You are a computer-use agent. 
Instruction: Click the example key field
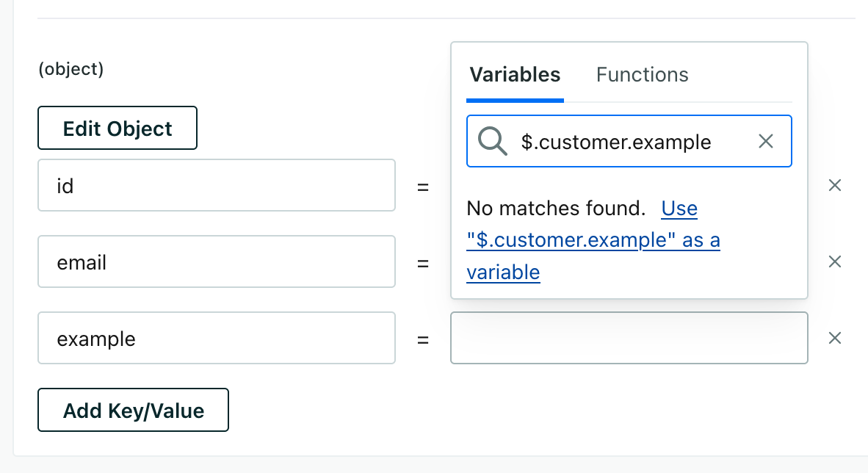[217, 338]
